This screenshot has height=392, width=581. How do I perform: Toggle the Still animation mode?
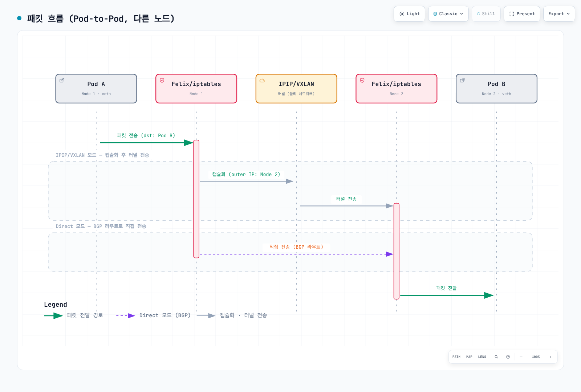click(486, 14)
